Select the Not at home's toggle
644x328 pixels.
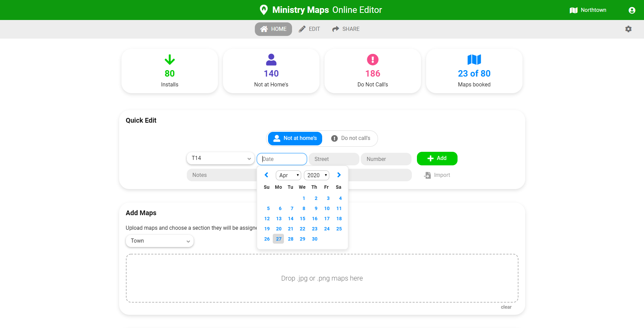[x=295, y=138]
